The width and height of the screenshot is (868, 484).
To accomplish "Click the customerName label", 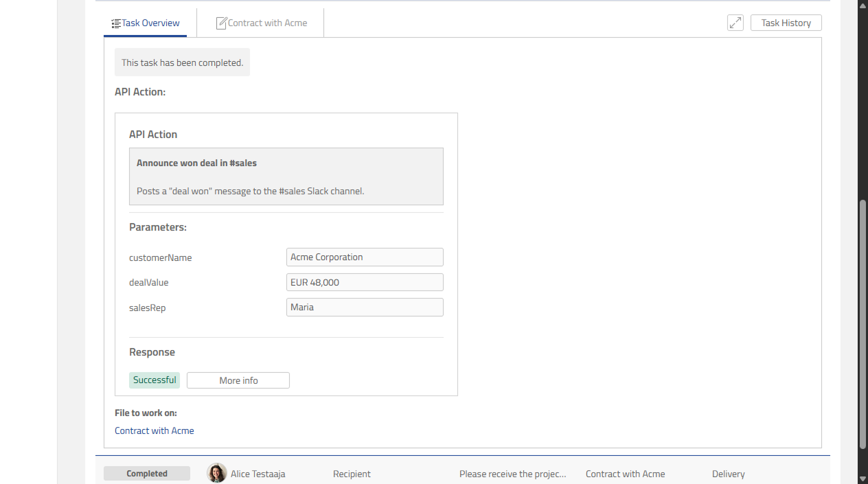I will pos(161,257).
